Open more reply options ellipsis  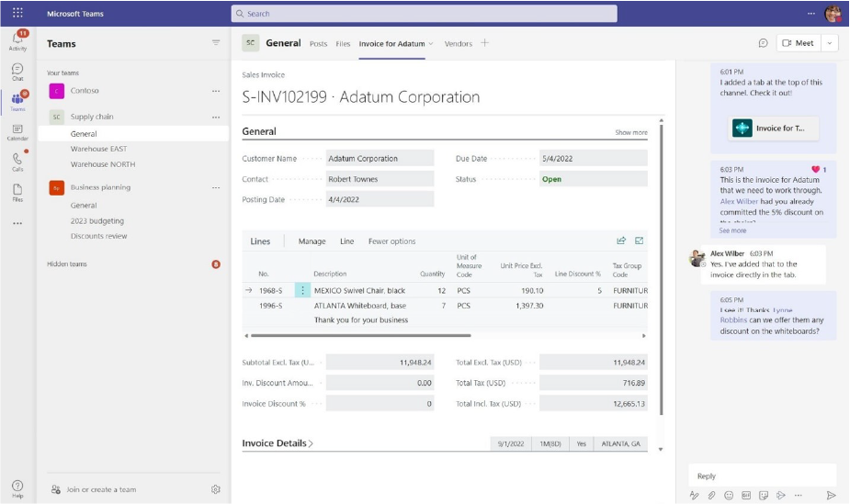[x=798, y=495]
